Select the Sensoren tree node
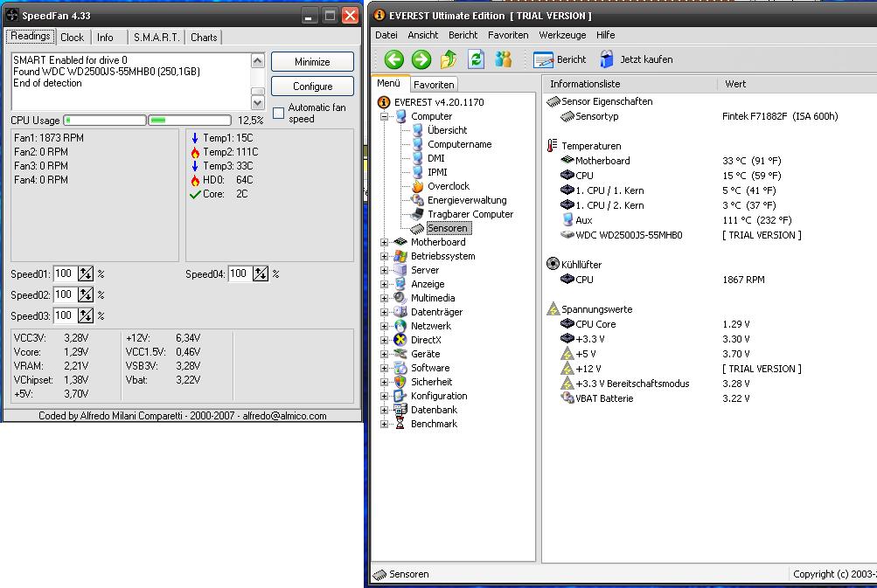 (x=447, y=228)
